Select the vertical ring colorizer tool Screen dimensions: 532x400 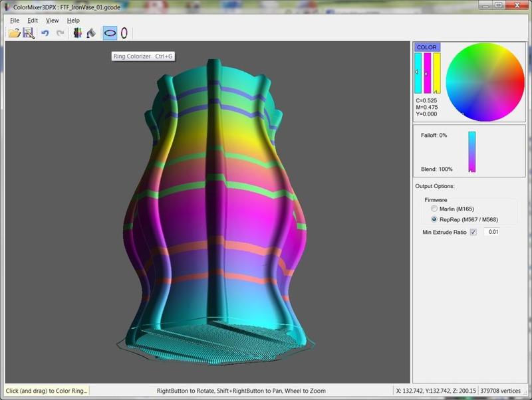coord(124,33)
